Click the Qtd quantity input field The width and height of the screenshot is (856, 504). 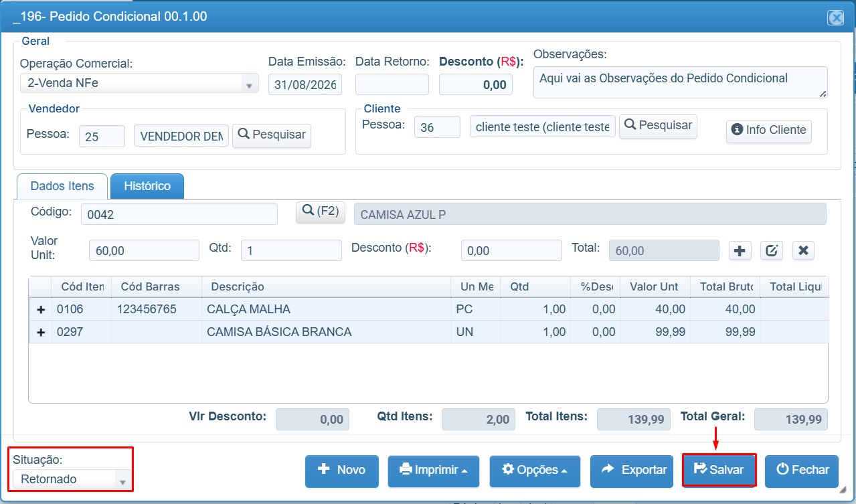(x=291, y=250)
